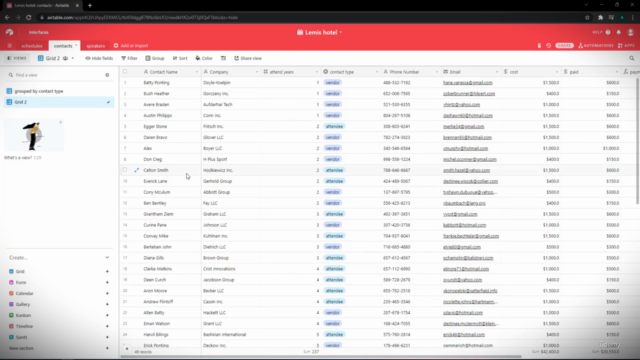Open Contact Name column dropdown arrow

(197, 72)
